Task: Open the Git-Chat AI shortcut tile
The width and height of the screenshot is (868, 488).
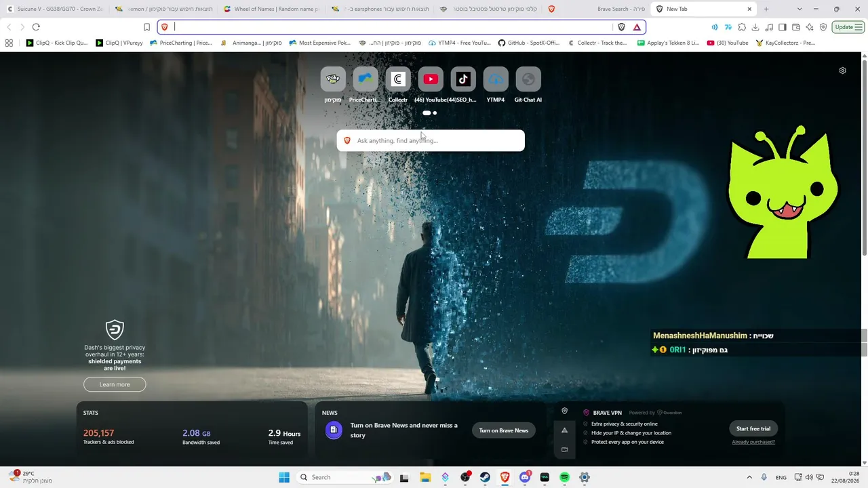Action: pyautogui.click(x=528, y=79)
